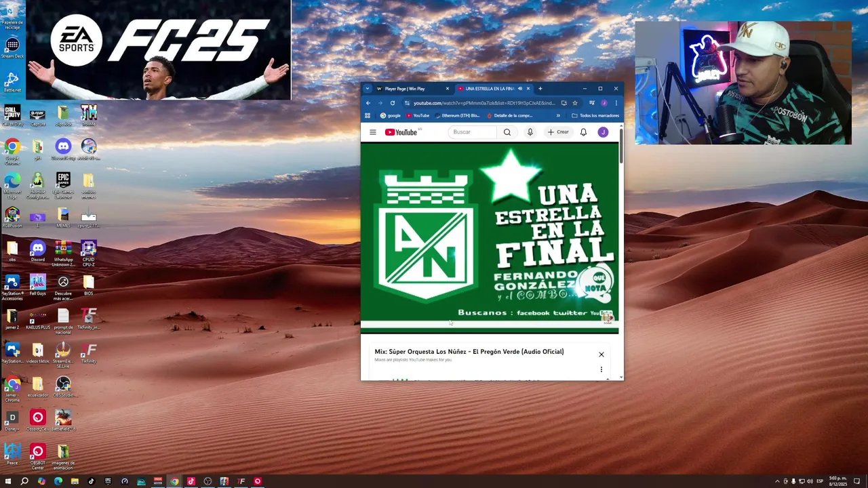Open Chrome profile avatar in toolbar
This screenshot has width=868, height=488.
click(604, 103)
